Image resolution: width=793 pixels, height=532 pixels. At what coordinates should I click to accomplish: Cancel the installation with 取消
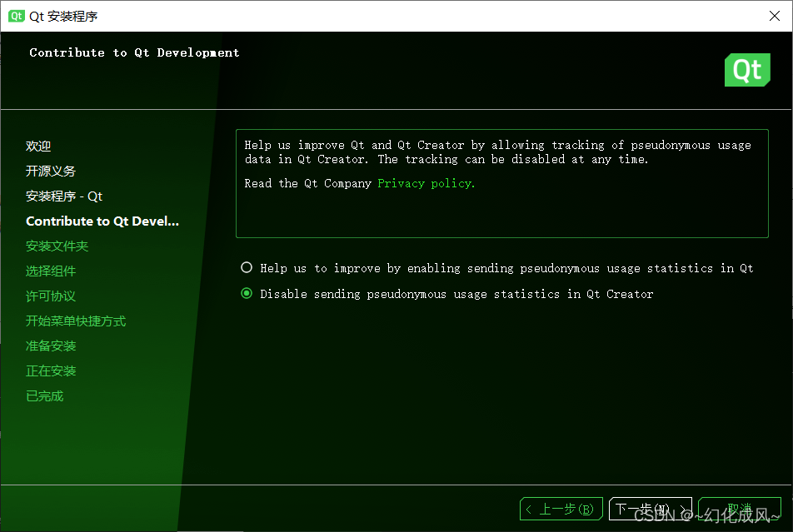[x=740, y=509]
